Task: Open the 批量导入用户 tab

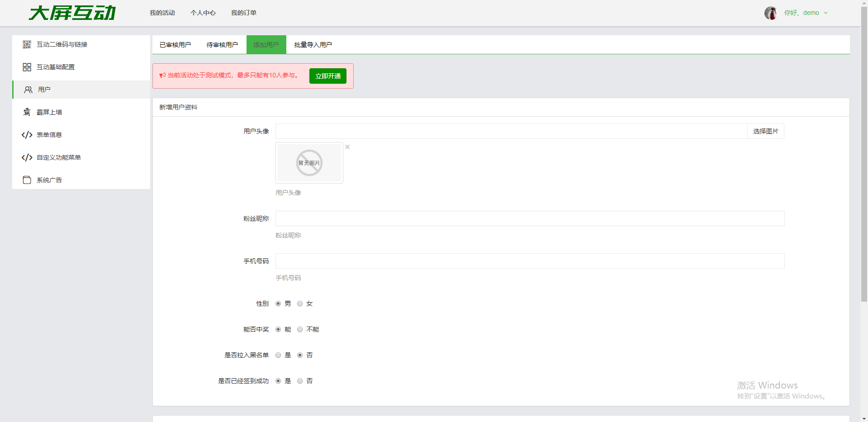Action: [x=313, y=45]
